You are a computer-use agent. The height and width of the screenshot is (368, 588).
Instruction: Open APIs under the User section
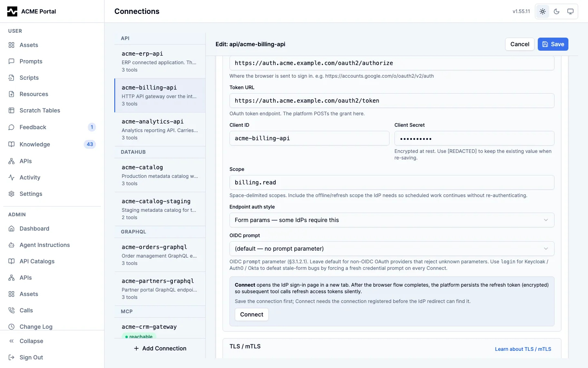click(x=52, y=161)
